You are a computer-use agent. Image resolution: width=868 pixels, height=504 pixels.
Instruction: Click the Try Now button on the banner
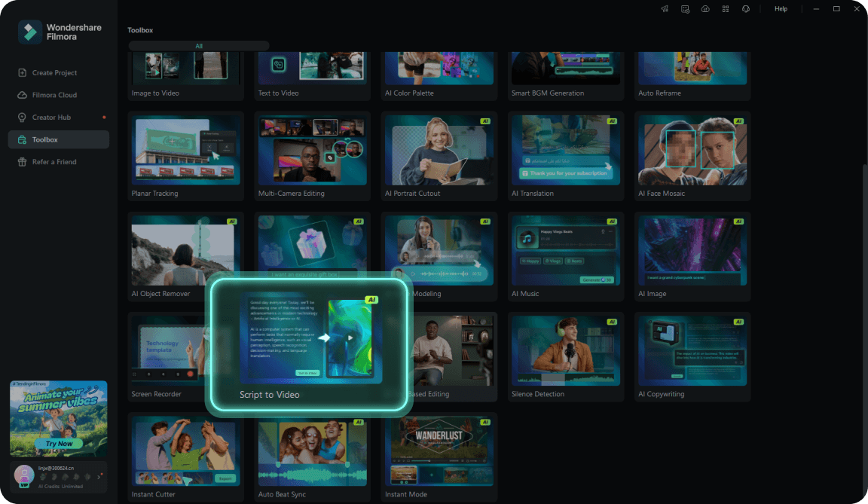[x=59, y=444]
